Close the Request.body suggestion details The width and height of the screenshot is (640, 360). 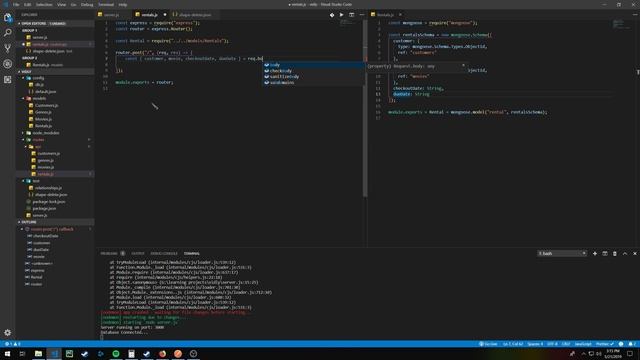[463, 65]
